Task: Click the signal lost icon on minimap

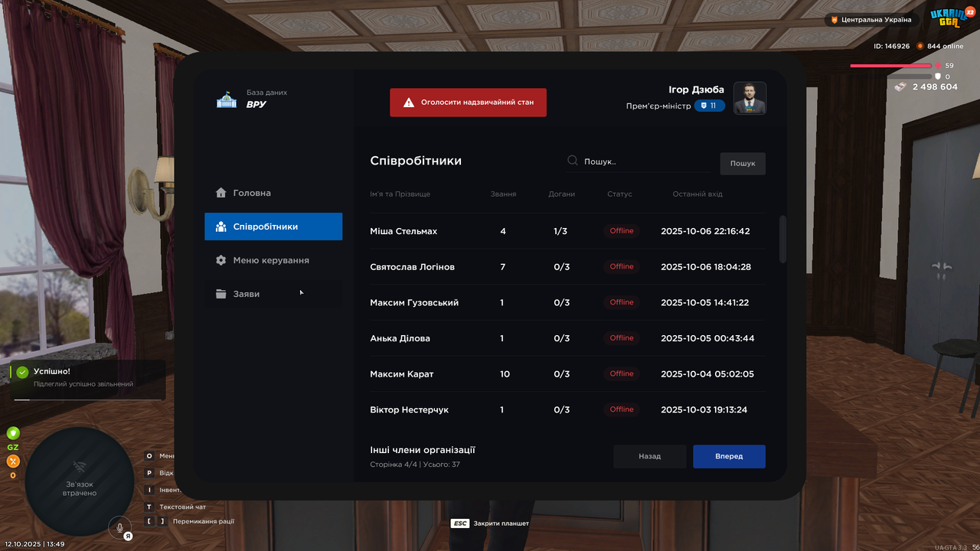Action: click(x=79, y=466)
